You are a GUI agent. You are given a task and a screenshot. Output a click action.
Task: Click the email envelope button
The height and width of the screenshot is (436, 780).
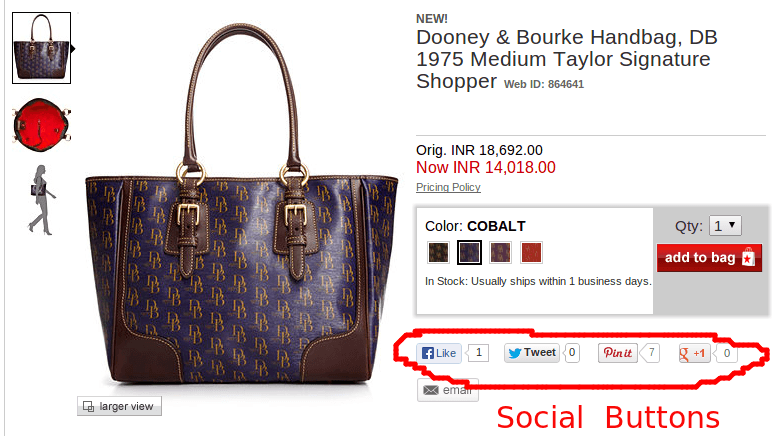tap(448, 390)
